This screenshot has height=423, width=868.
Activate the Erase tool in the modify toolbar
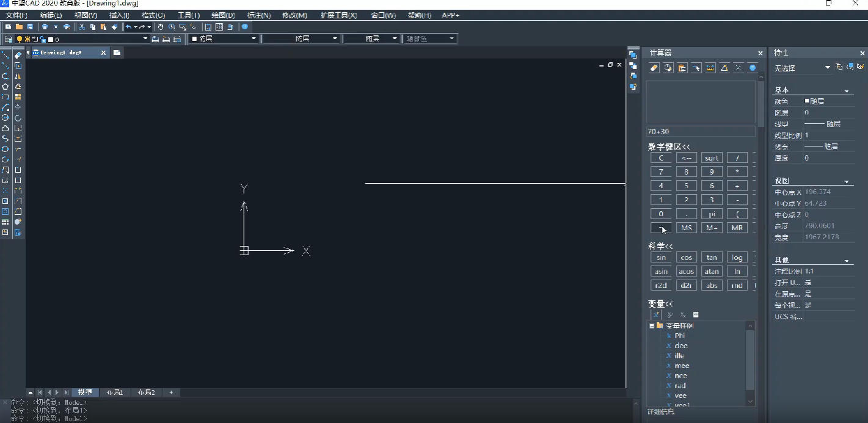coord(18,56)
